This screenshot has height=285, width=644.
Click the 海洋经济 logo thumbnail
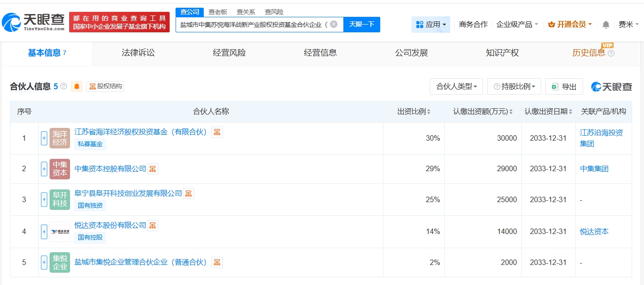60,138
